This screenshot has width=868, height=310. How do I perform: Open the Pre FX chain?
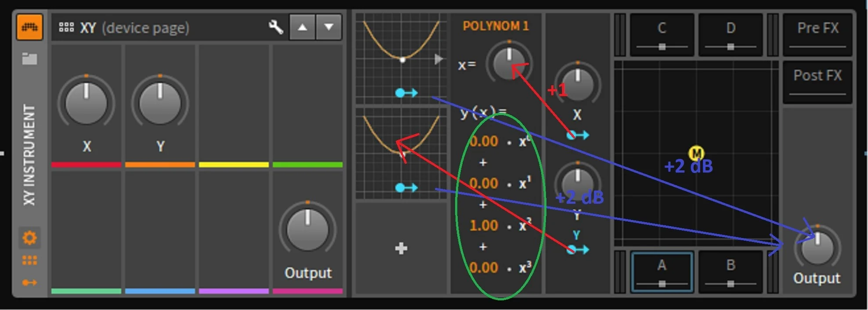click(x=817, y=35)
